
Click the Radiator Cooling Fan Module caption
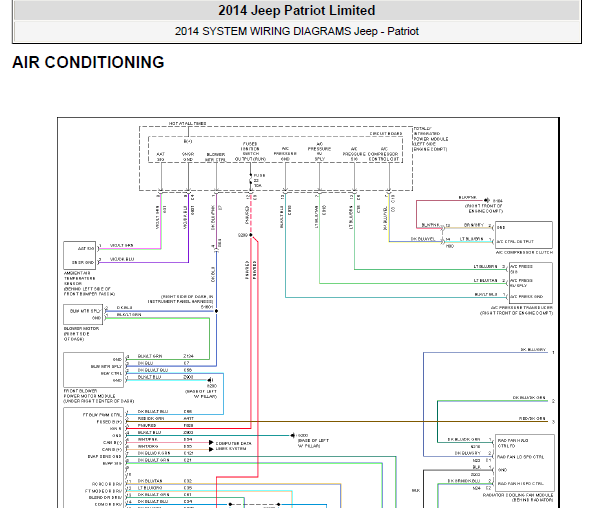518,498
